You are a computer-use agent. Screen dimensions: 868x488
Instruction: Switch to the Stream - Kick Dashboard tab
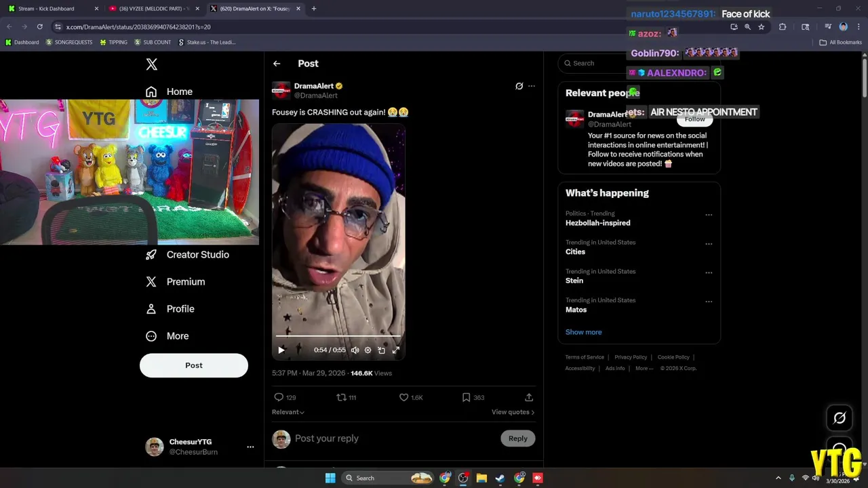tap(53, 9)
